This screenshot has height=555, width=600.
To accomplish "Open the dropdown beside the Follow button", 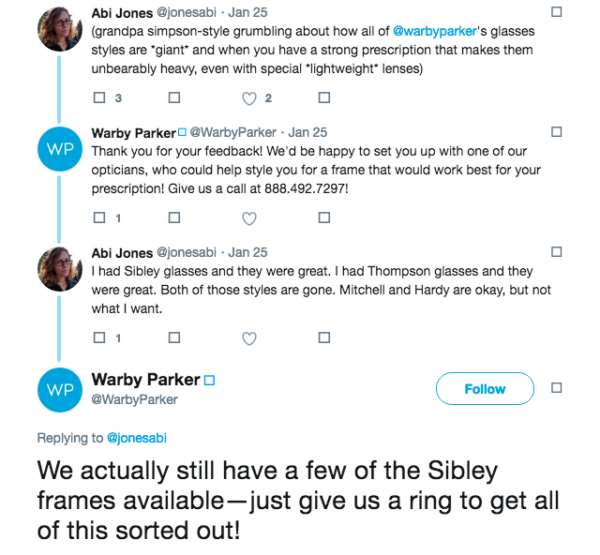I will click(x=556, y=388).
